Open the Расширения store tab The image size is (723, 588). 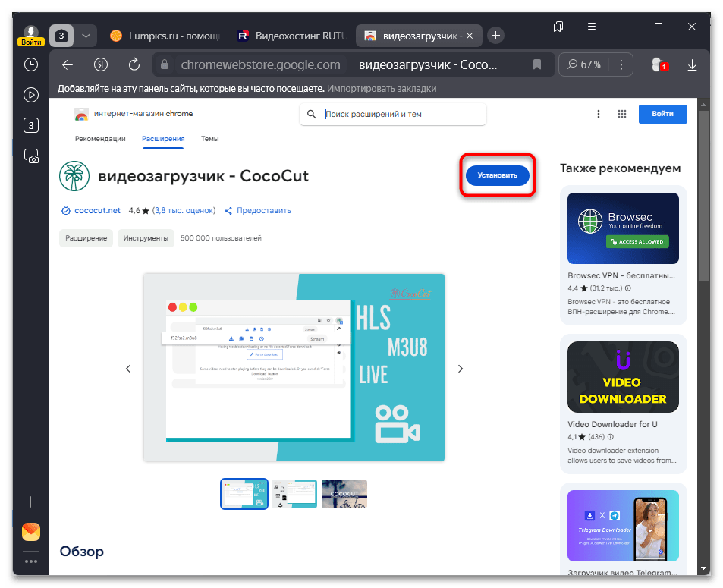(163, 139)
